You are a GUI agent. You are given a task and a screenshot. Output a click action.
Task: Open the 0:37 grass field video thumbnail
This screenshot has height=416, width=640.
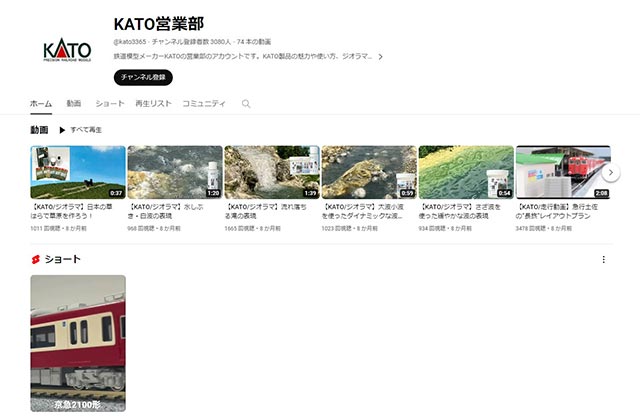click(78, 172)
